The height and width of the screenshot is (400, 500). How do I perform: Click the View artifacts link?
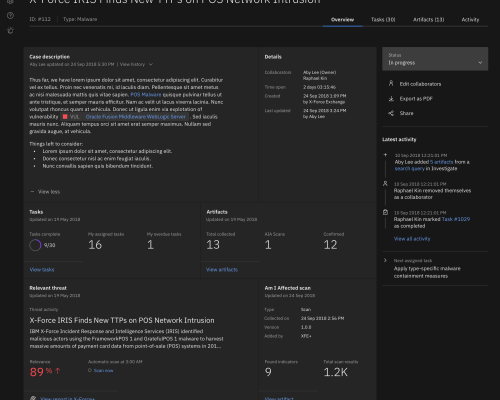coord(222,270)
